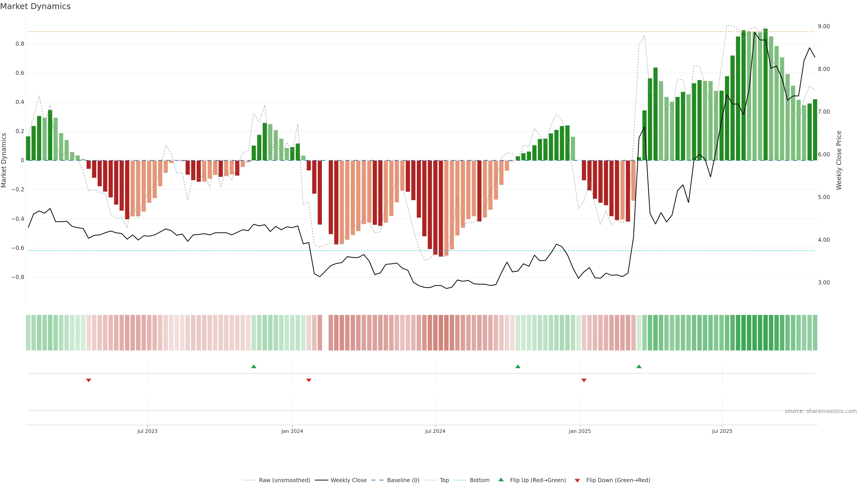This screenshot has width=868, height=488.
Task: Click the green flip-up marker near late 2023
Action: coord(254,366)
